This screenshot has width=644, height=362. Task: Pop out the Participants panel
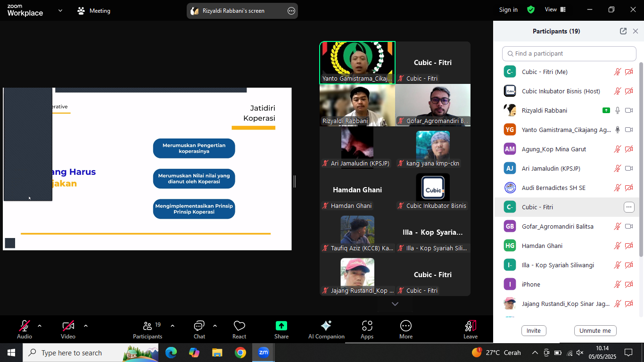pyautogui.click(x=623, y=31)
